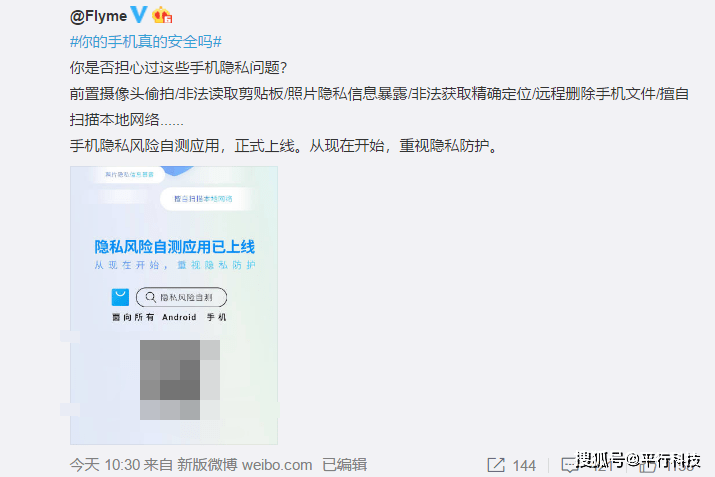This screenshot has height=477, width=715.
Task: Click the repost count 144
Action: [524, 466]
